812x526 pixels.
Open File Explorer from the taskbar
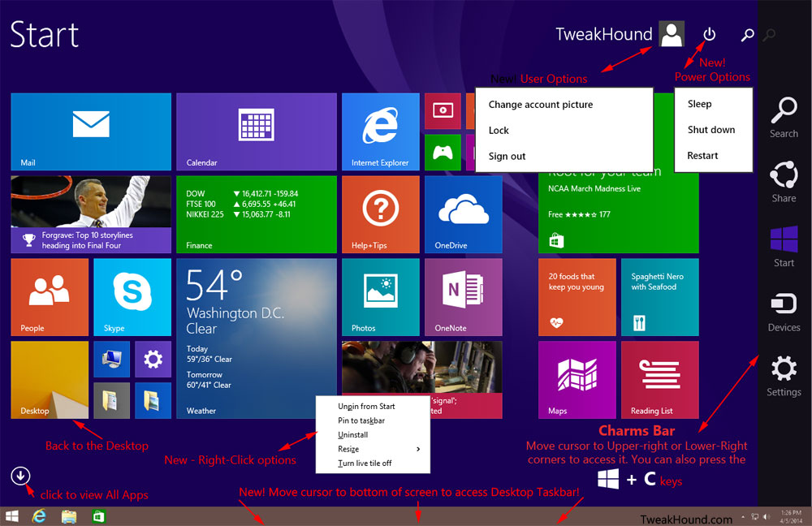(x=69, y=516)
